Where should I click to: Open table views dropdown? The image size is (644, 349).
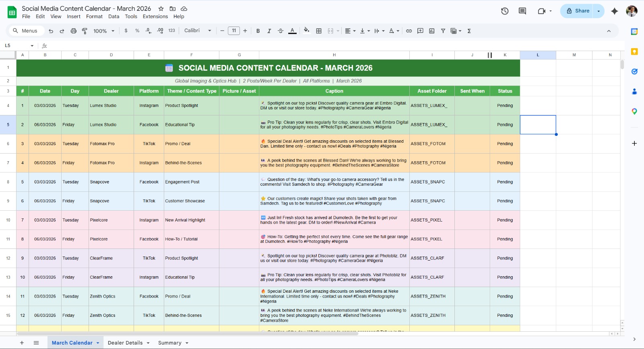(456, 31)
